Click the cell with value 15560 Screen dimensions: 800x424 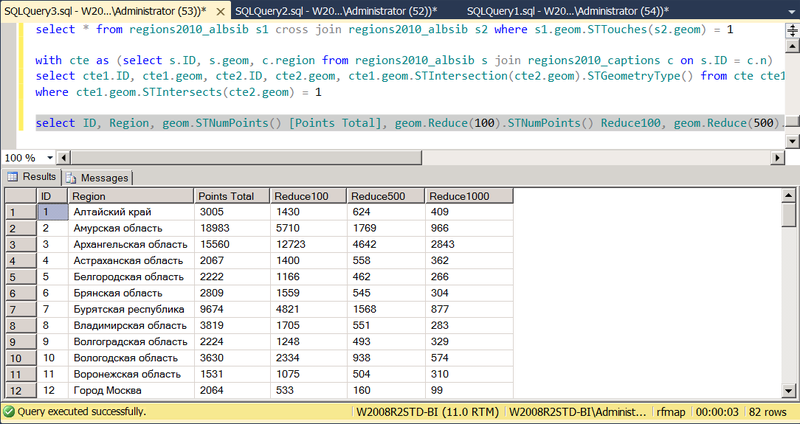[x=232, y=245]
